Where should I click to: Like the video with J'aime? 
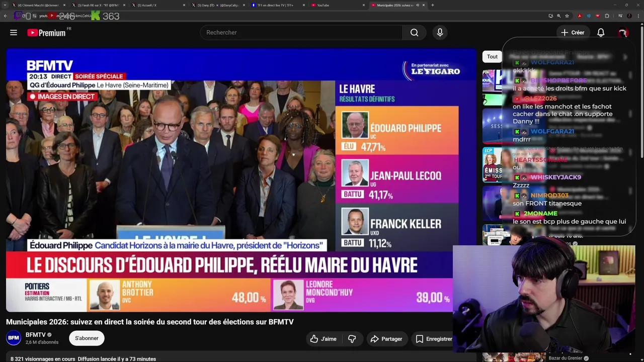coord(323,339)
